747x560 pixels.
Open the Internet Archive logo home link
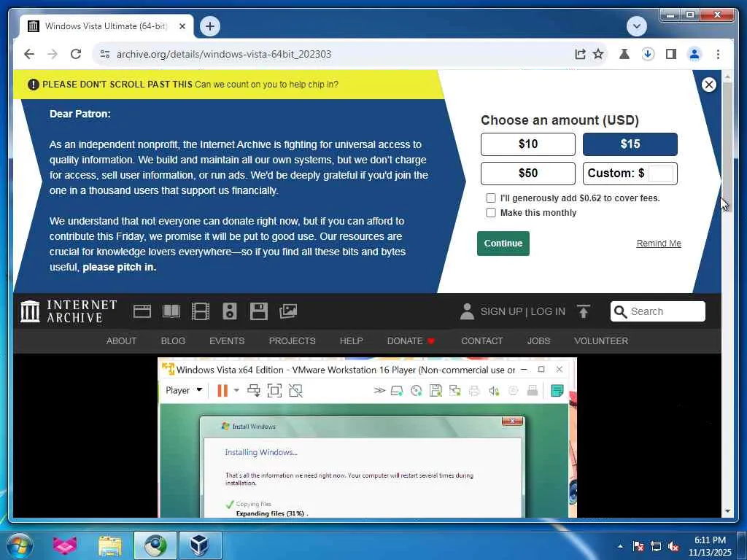(x=68, y=311)
